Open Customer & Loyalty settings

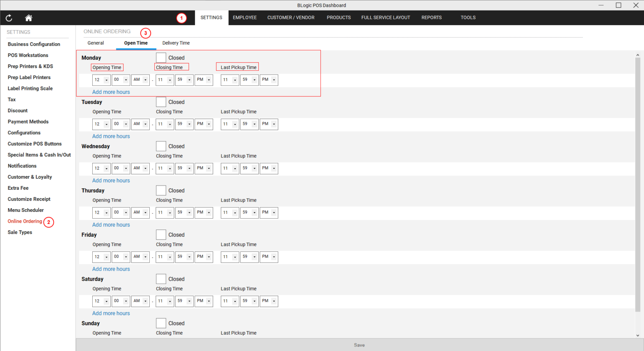click(30, 177)
